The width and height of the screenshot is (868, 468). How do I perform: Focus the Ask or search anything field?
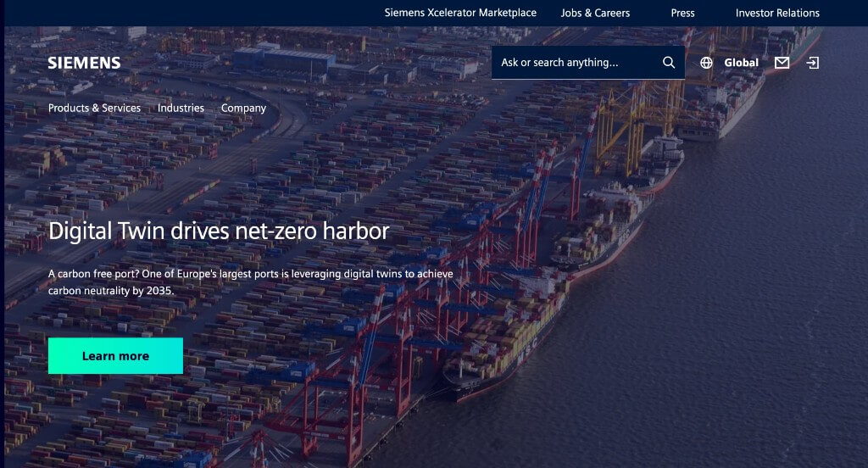(576, 63)
